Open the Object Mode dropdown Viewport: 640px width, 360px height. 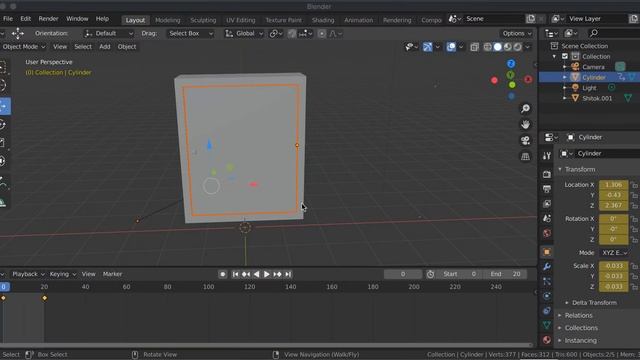click(24, 47)
